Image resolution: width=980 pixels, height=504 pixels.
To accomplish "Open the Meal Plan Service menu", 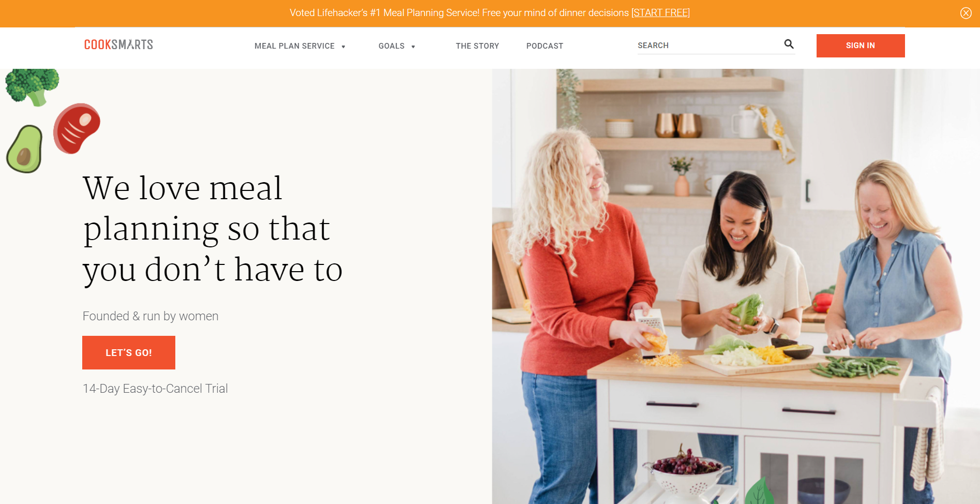I will click(294, 46).
